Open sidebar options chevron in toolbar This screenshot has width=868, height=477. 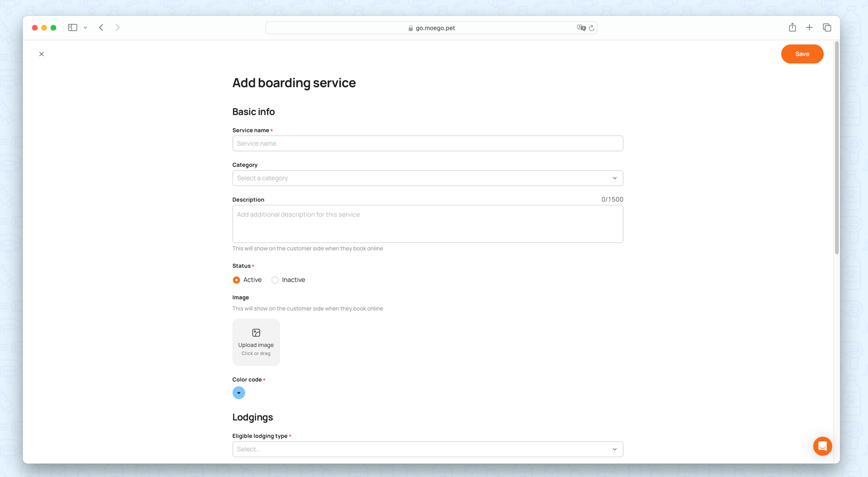point(85,28)
